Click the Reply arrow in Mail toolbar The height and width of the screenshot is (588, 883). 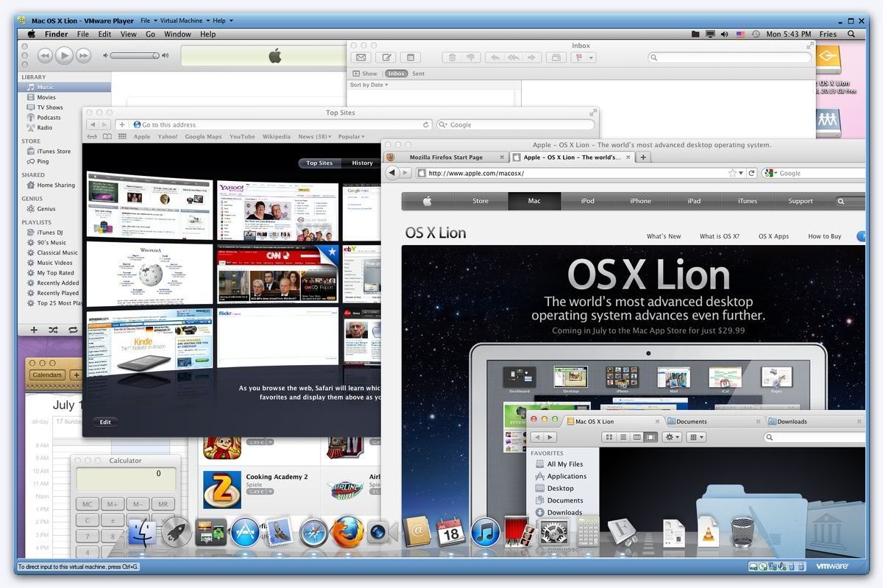pyautogui.click(x=495, y=57)
